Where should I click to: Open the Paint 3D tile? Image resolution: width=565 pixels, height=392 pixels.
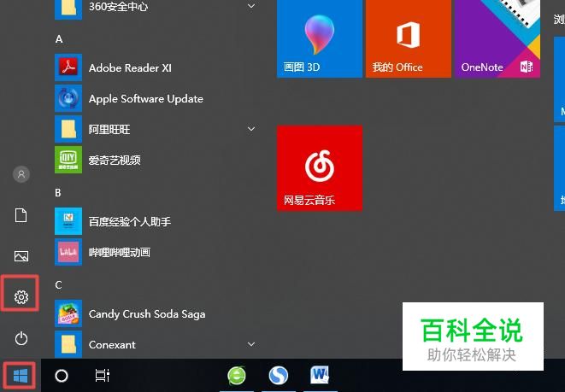point(319,38)
